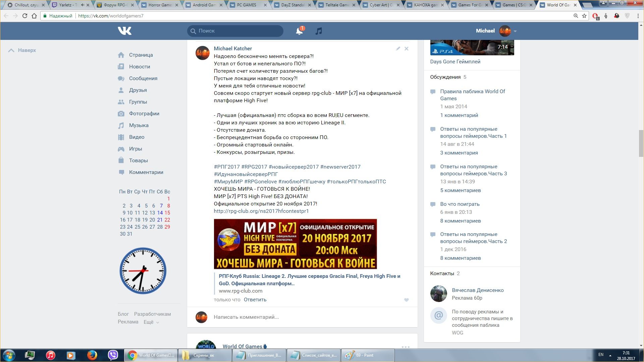Viewport: 644px width, 362px height.
Task: Open the rpg-club.org contest link
Action: tap(261, 211)
